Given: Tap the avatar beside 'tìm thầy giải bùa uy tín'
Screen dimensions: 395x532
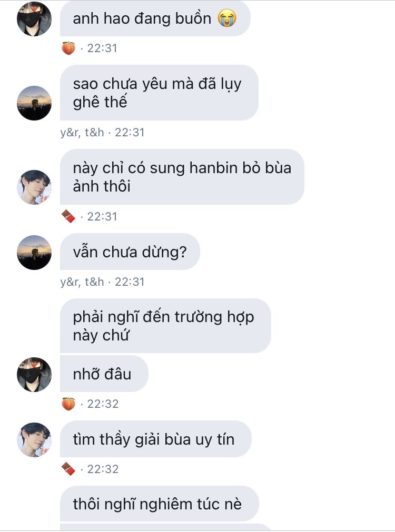Looking at the screenshot, I should (34, 439).
